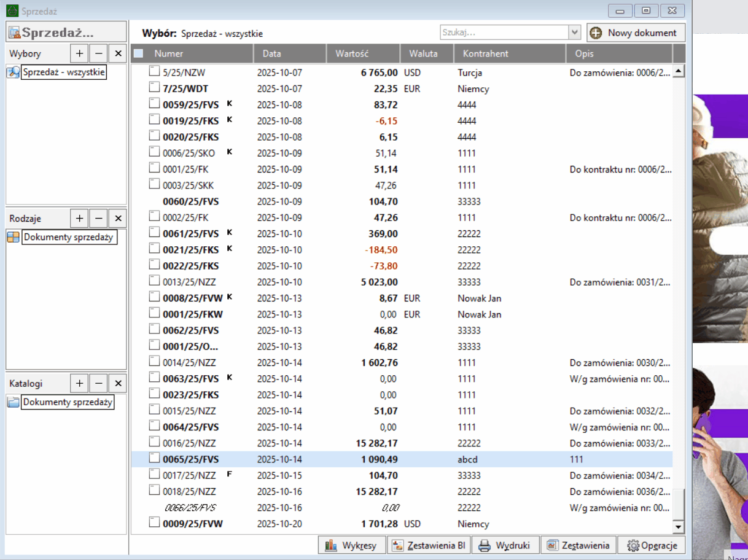Click the X icon in Katalogi panel

[x=119, y=384]
